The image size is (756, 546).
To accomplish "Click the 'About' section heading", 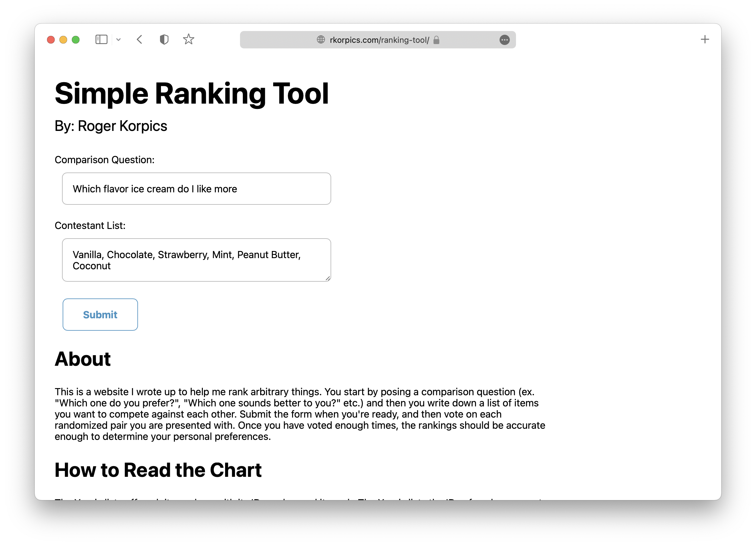I will click(83, 359).
